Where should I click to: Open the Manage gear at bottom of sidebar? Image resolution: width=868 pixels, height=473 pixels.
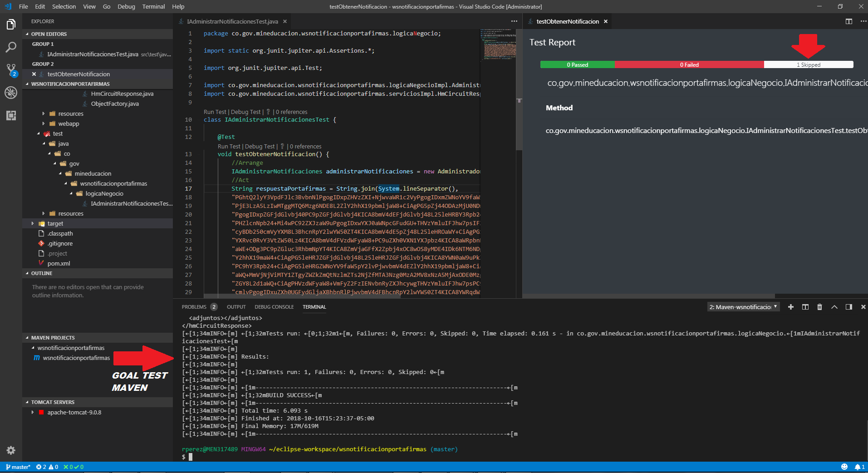[11, 450]
